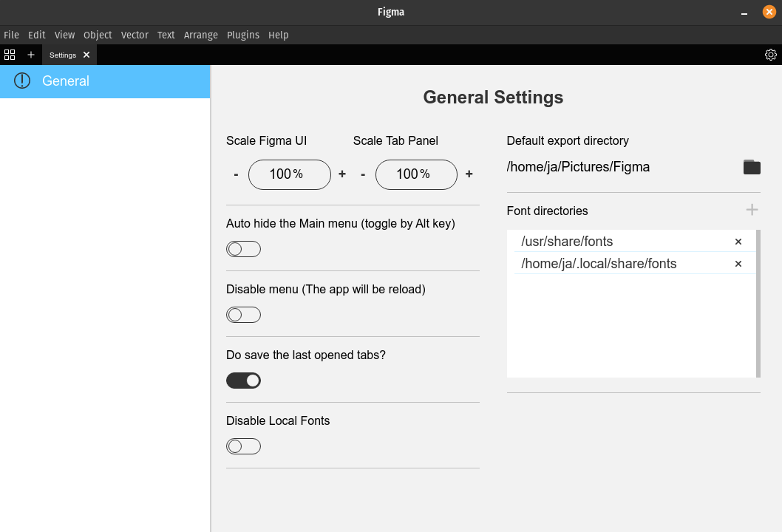Image resolution: width=782 pixels, height=532 pixels.
Task: Select the /home/ja/.local/share/fonts entry
Action: (635, 263)
